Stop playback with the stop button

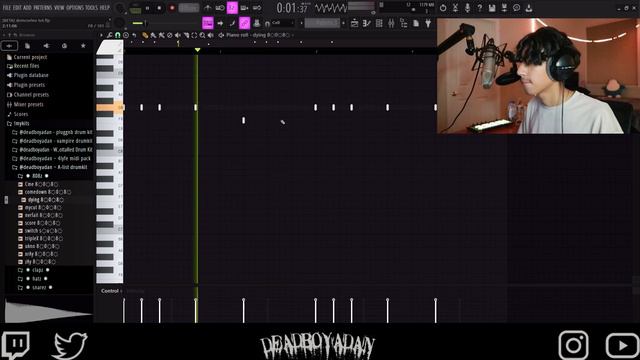[159, 8]
